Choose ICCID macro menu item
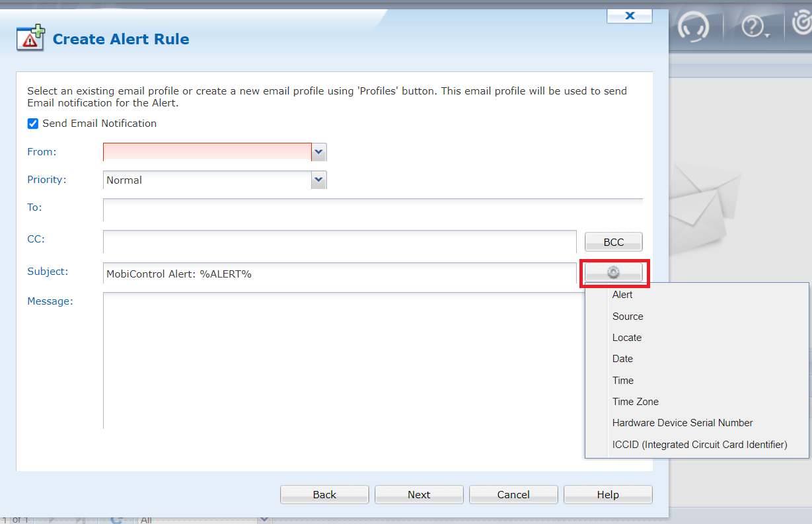The height and width of the screenshot is (524, 812). (700, 445)
